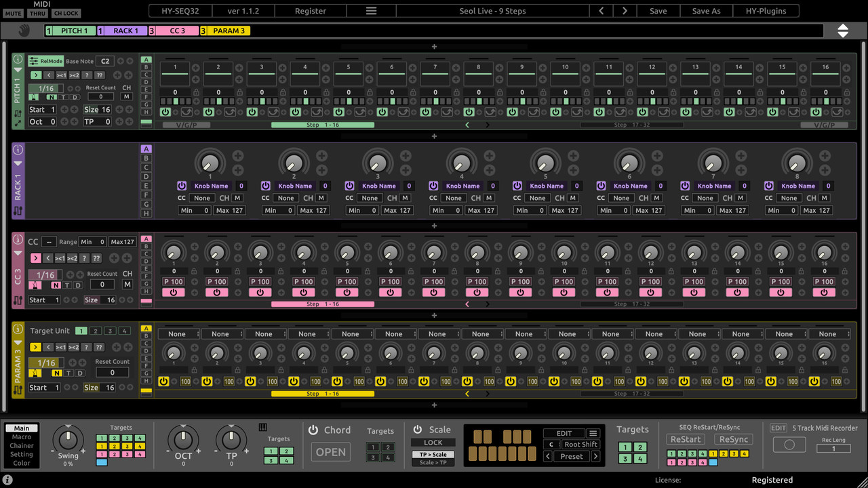Image resolution: width=868 pixels, height=488 pixels.
Task: Click the glide curve icon on PITCH step 1
Action: pos(186,112)
